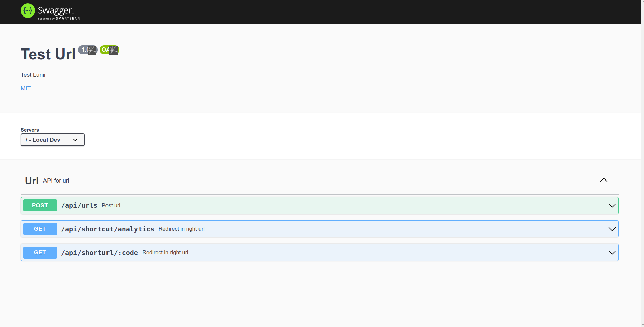This screenshot has width=644, height=327.
Task: Expand the POST /api/urls operation
Action: coord(612,205)
